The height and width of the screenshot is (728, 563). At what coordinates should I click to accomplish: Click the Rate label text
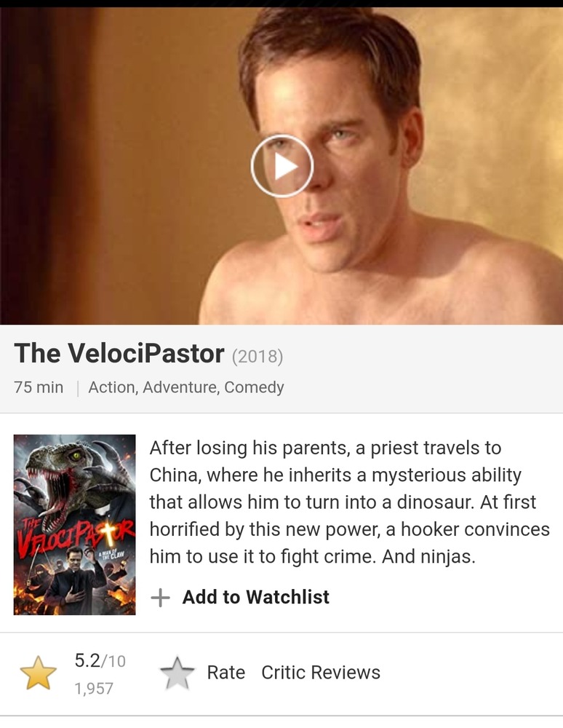tap(225, 672)
